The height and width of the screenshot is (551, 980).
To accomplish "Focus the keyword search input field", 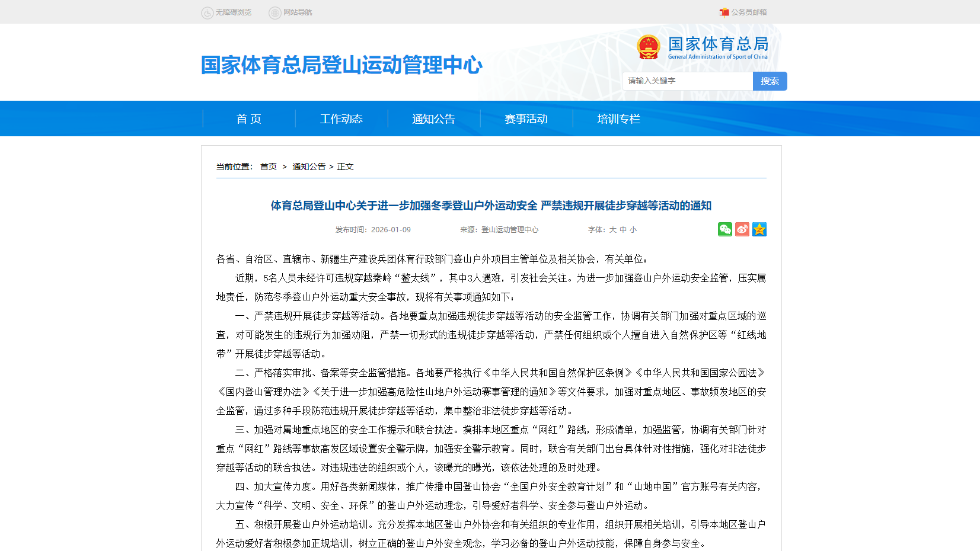I will pos(688,81).
